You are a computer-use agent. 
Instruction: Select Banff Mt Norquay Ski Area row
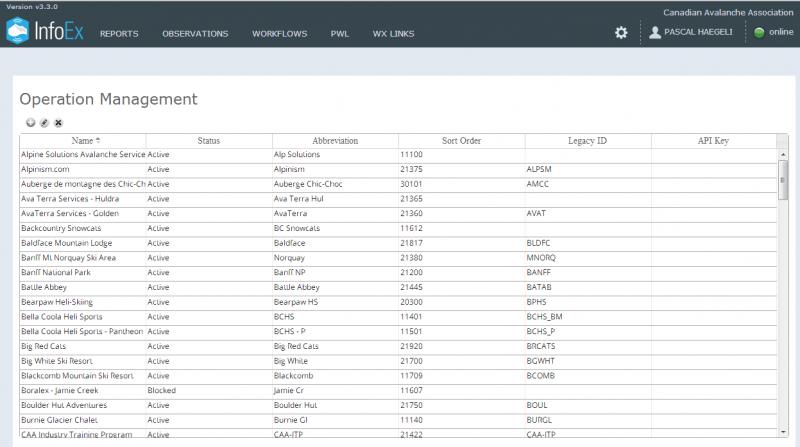point(398,258)
